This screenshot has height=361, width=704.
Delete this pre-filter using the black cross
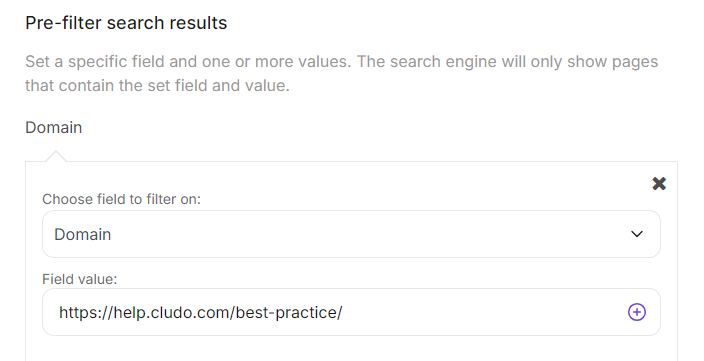tap(659, 183)
